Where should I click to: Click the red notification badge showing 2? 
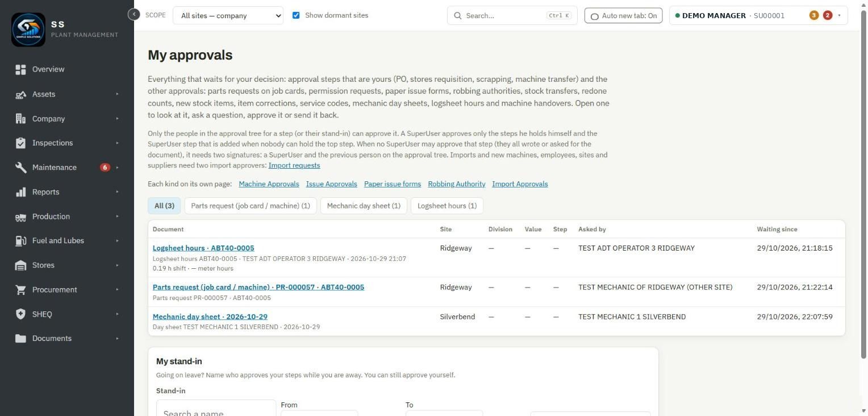[828, 15]
